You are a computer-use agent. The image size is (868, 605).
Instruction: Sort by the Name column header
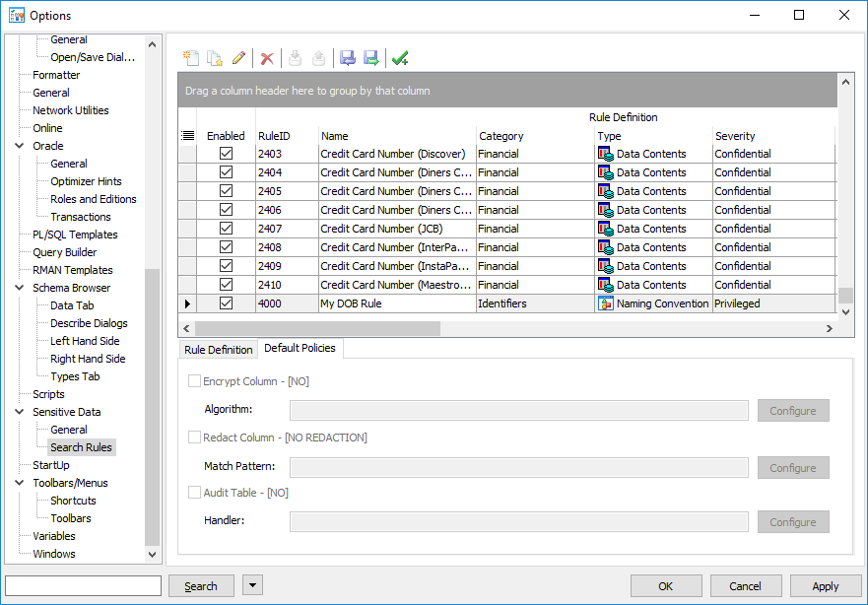coord(397,136)
